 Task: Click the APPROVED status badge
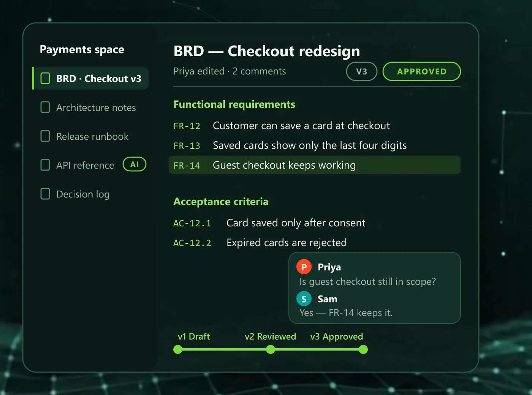[x=422, y=71]
